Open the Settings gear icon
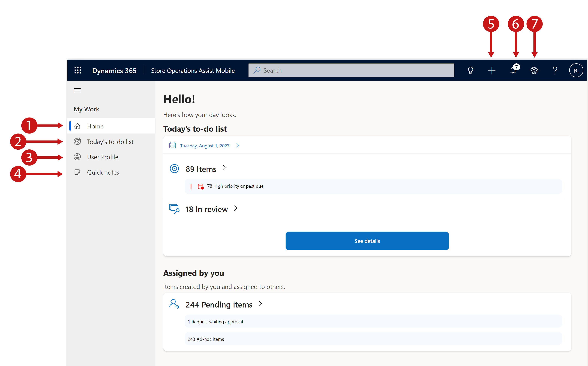 [534, 70]
